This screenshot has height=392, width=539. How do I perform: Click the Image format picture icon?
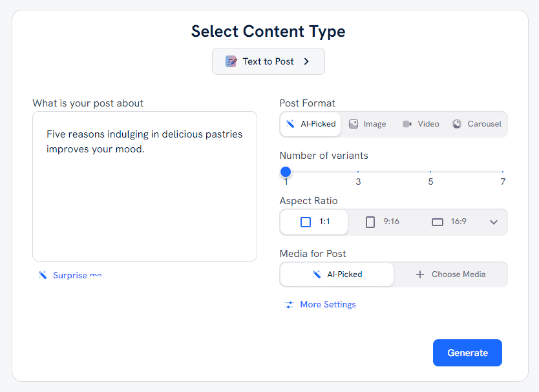354,124
